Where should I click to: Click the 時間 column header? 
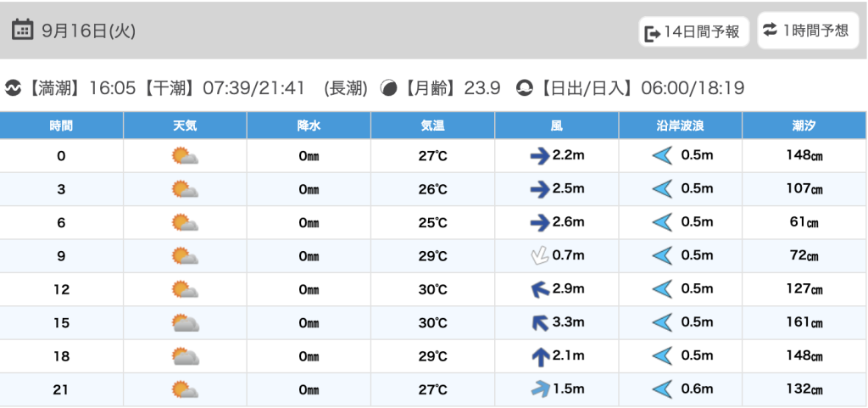(x=61, y=126)
